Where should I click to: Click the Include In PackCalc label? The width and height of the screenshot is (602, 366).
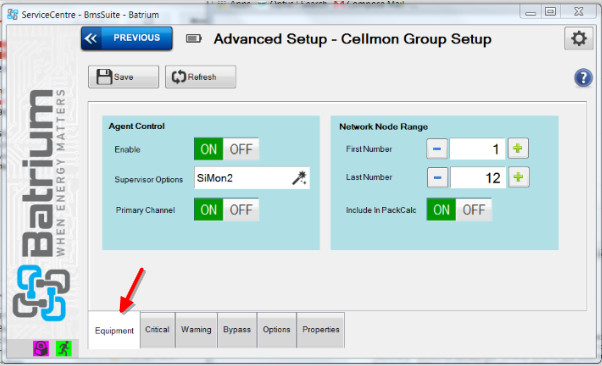click(381, 210)
